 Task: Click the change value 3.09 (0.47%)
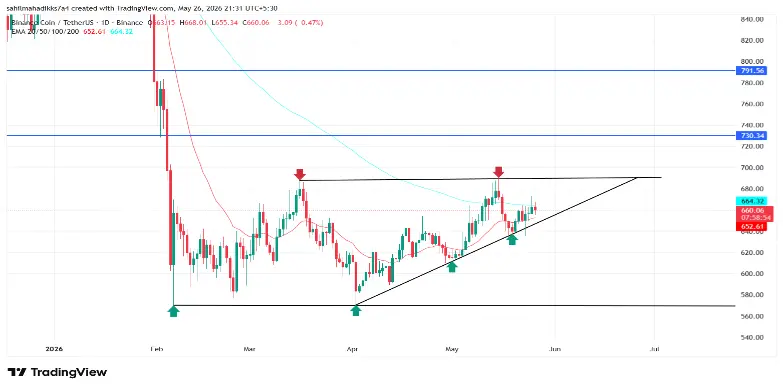pyautogui.click(x=301, y=22)
